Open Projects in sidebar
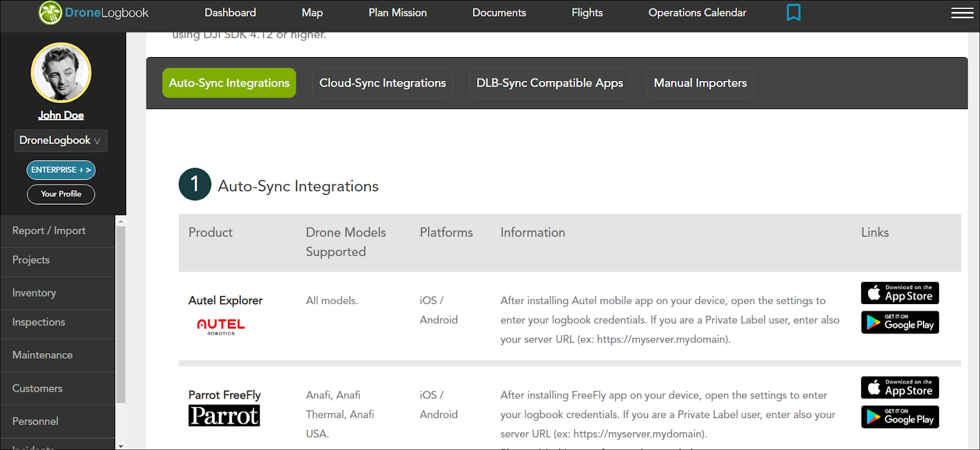The image size is (980, 450). (58, 261)
